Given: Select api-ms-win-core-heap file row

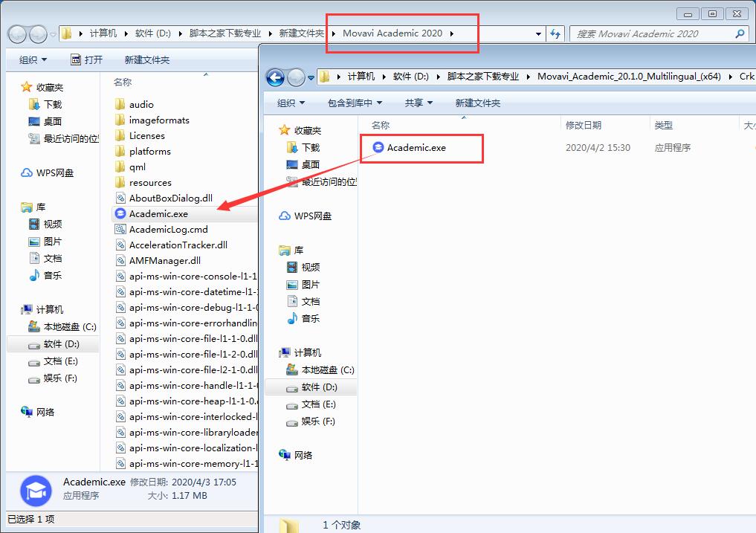Looking at the screenshot, I should (x=187, y=401).
